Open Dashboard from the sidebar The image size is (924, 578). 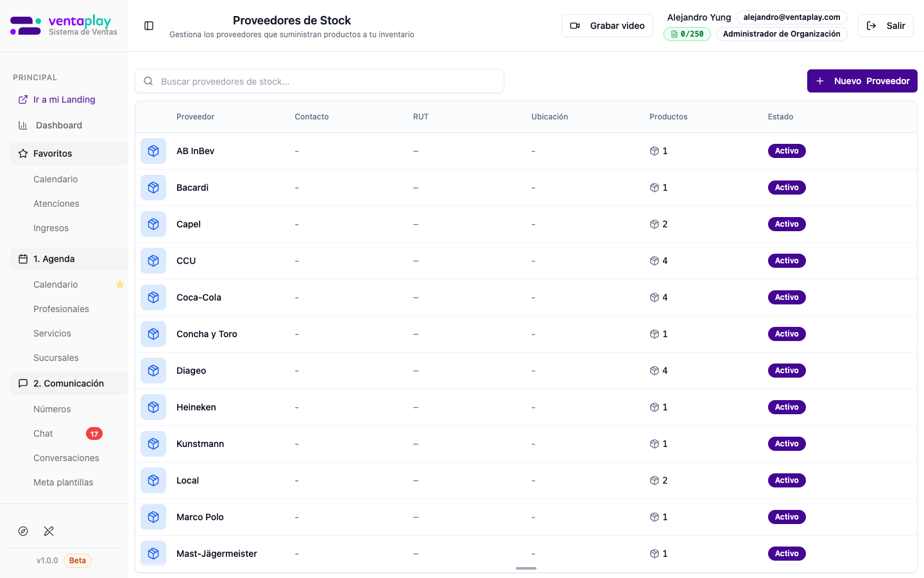click(58, 125)
